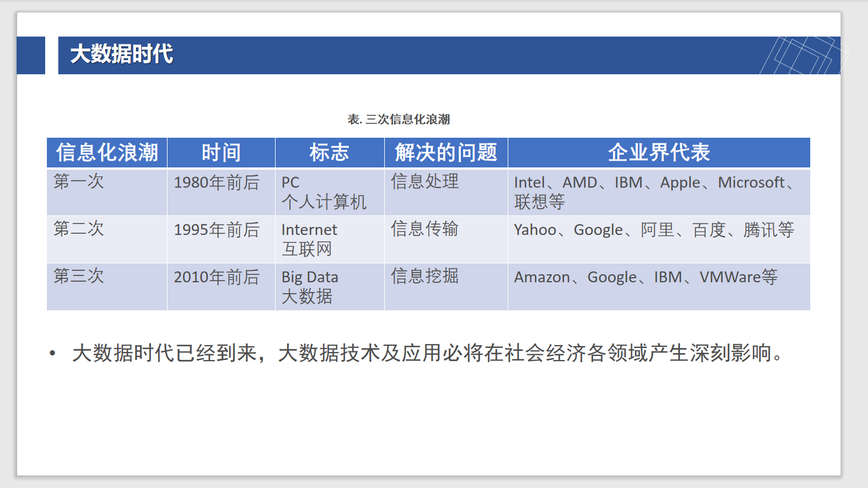Image resolution: width=868 pixels, height=488 pixels.
Task: Click the bullet text starting with 大数据时代已经到来
Action: pos(427,353)
